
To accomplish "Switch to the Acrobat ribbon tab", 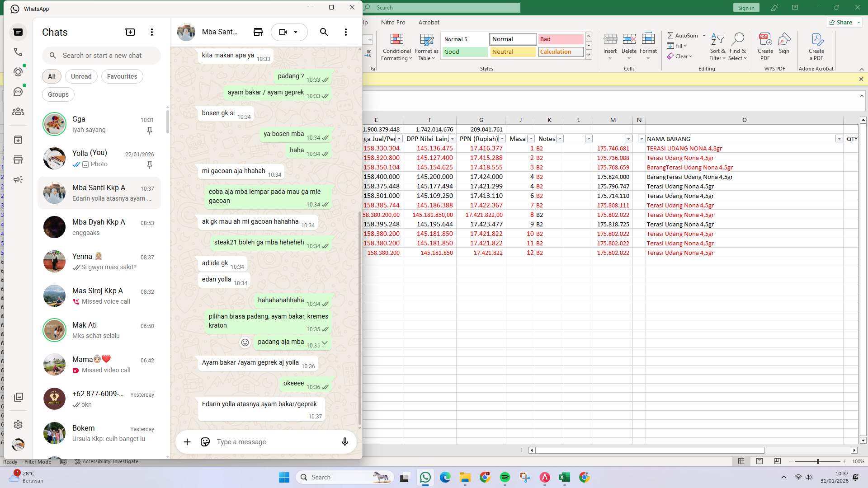I will point(429,22).
